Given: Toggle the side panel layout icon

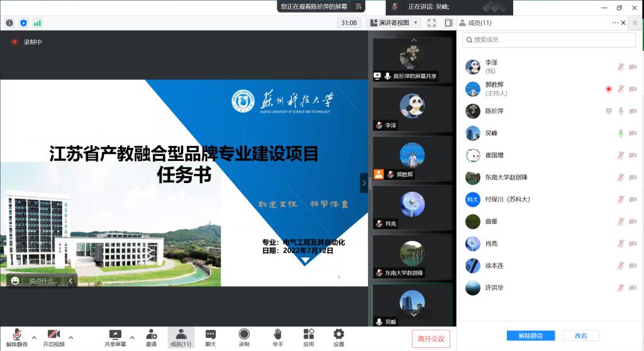Looking at the screenshot, I should [x=448, y=23].
